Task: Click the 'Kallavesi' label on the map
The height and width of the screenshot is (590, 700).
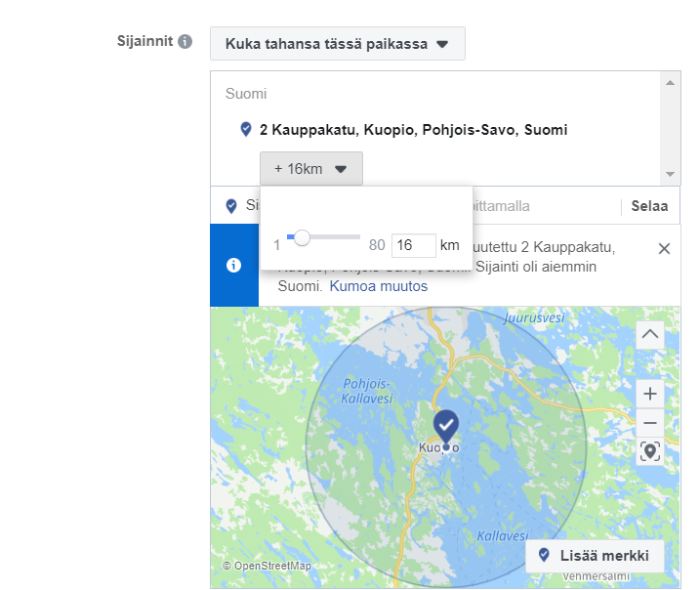Action: pyautogui.click(x=503, y=535)
